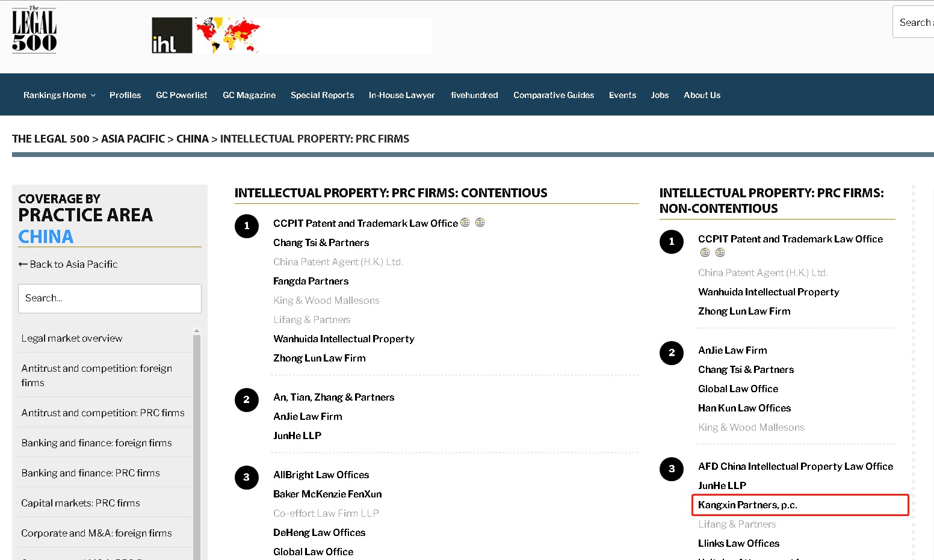Click the sidebar Search field
Viewport: 934px width, 560px height.
click(110, 298)
